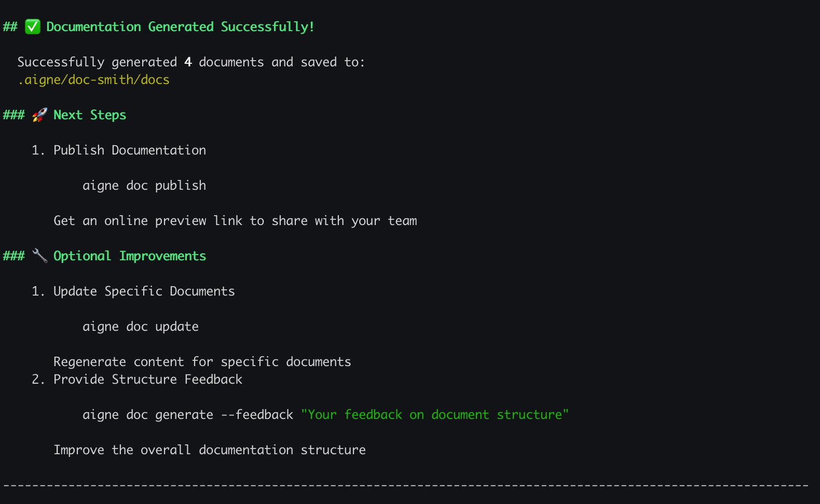The height and width of the screenshot is (504, 820).
Task: Click the green quoted feedback string
Action: [434, 415]
